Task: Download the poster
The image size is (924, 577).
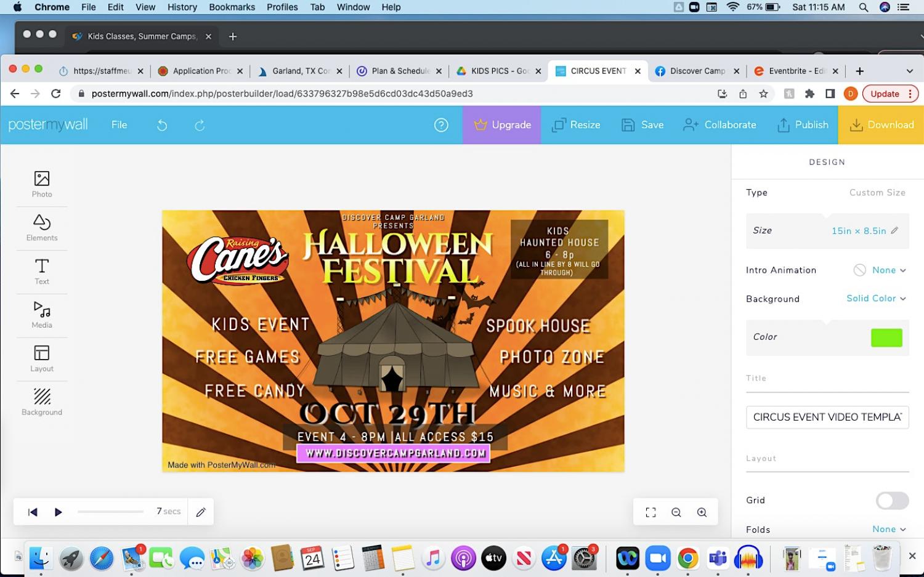Action: [x=881, y=125]
